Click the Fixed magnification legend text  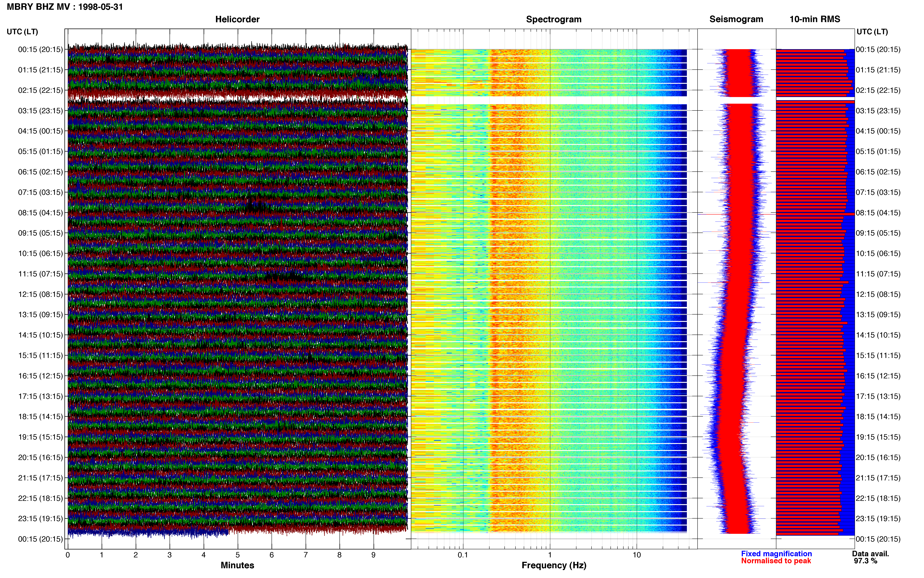click(777, 554)
